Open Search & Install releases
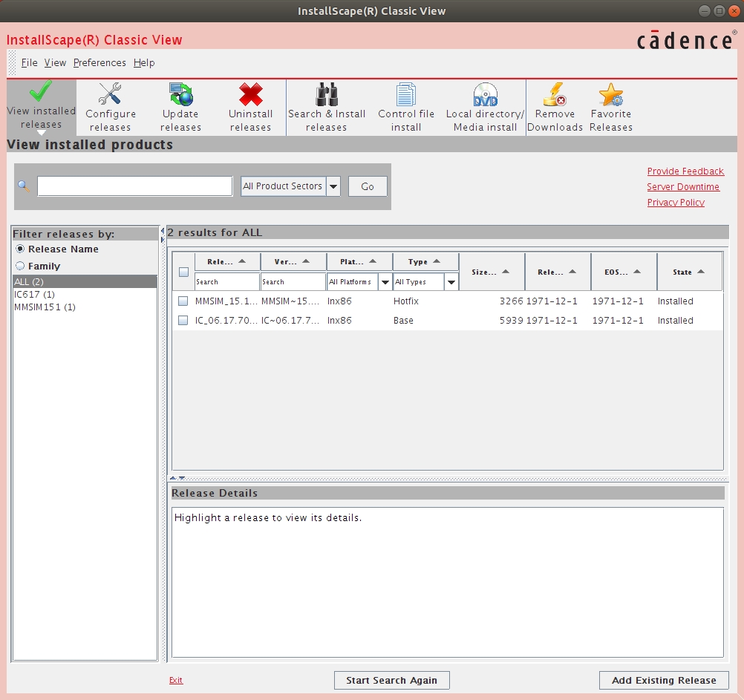This screenshot has height=700, width=744. (327, 107)
